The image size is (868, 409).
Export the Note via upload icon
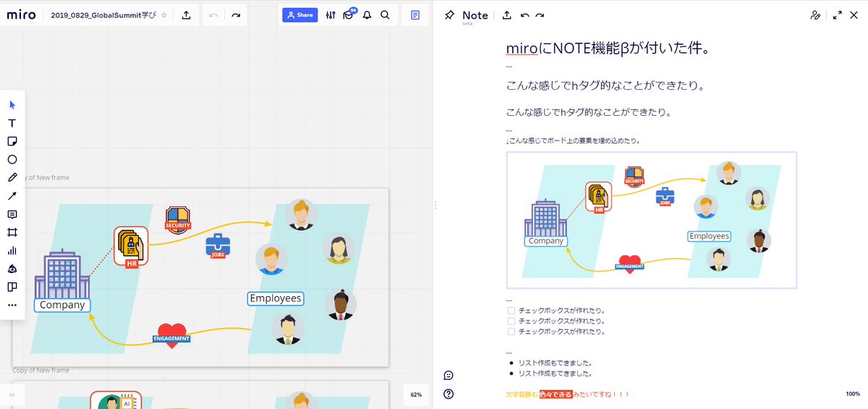507,14
